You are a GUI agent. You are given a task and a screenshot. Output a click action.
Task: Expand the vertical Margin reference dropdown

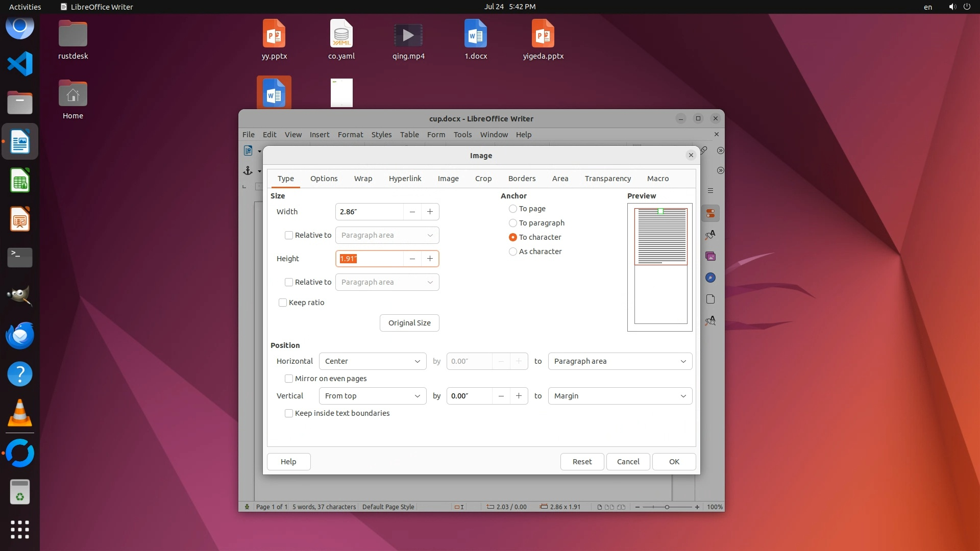point(620,396)
